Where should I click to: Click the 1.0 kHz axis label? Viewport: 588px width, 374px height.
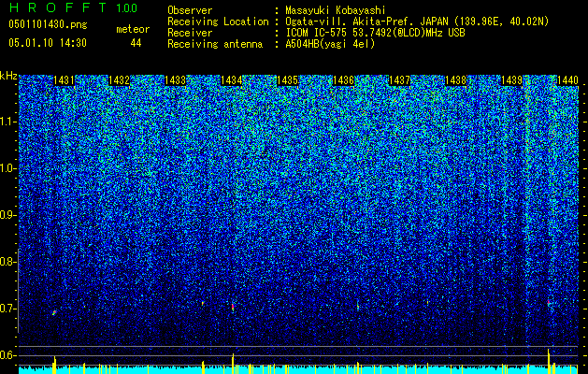tap(8, 168)
